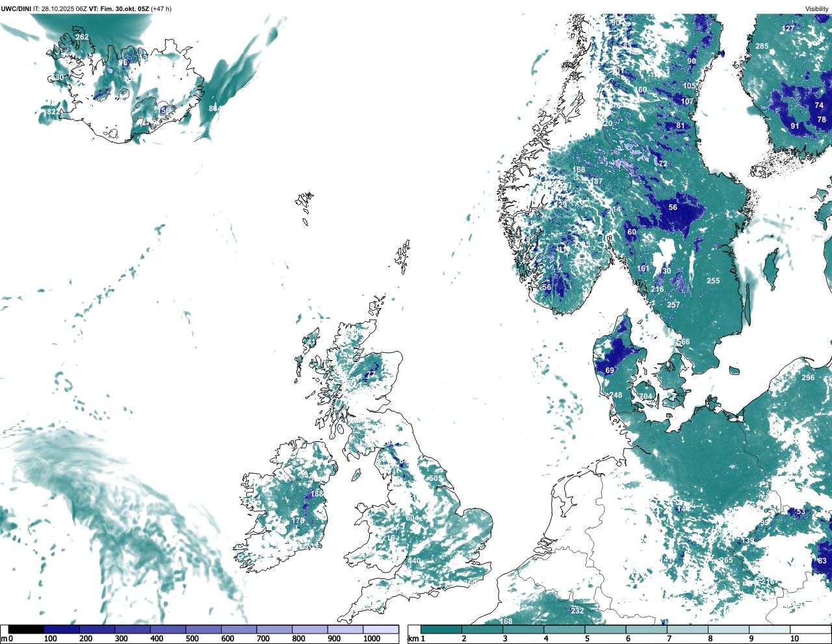The image size is (832, 644).
Task: Click the '1000' tick in the metre legend
Action: click(372, 639)
